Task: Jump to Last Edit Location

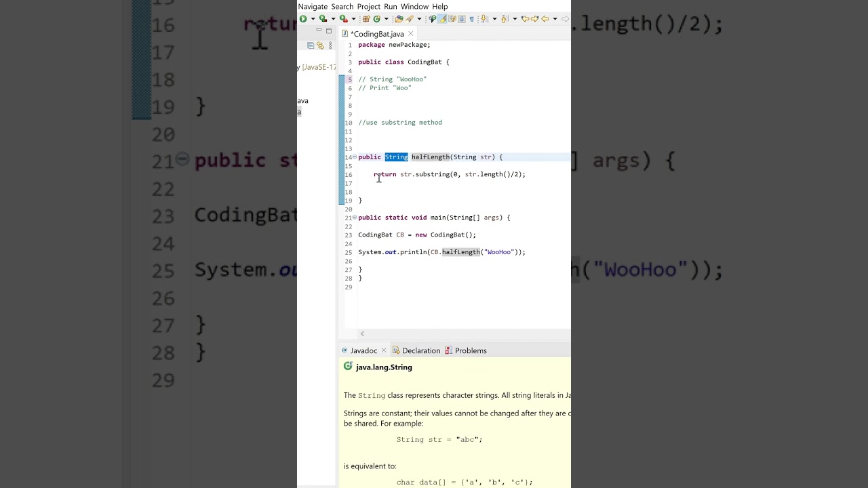Action: pyautogui.click(x=525, y=19)
